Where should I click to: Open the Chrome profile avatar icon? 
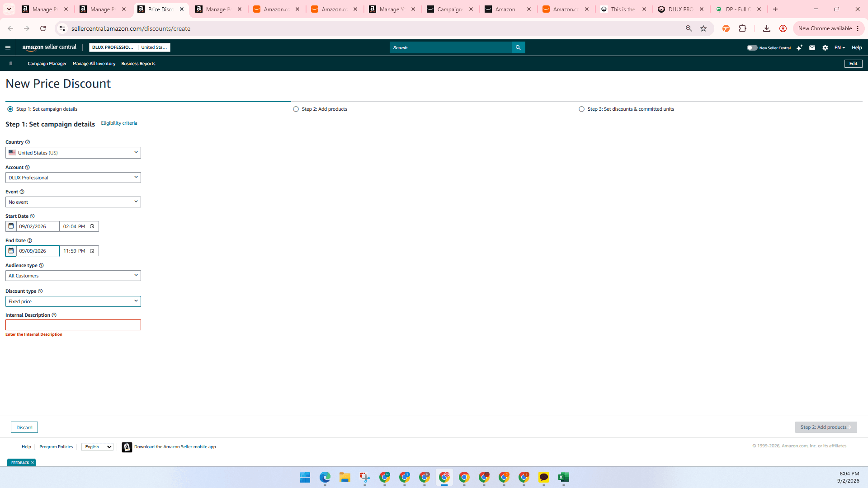tap(783, 28)
